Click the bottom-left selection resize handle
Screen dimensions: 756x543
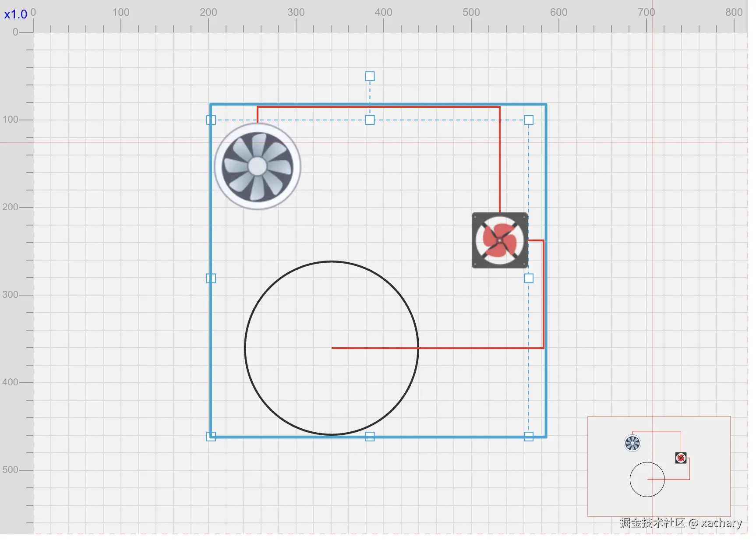tap(211, 437)
